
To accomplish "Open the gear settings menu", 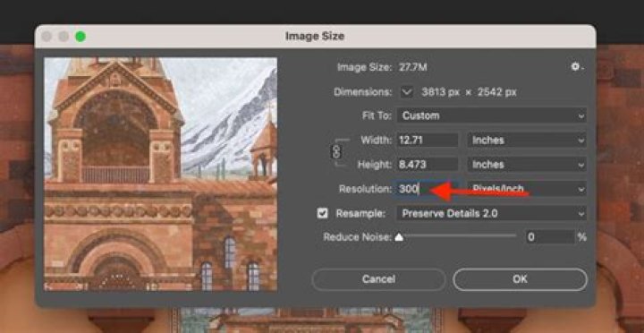I will [578, 66].
